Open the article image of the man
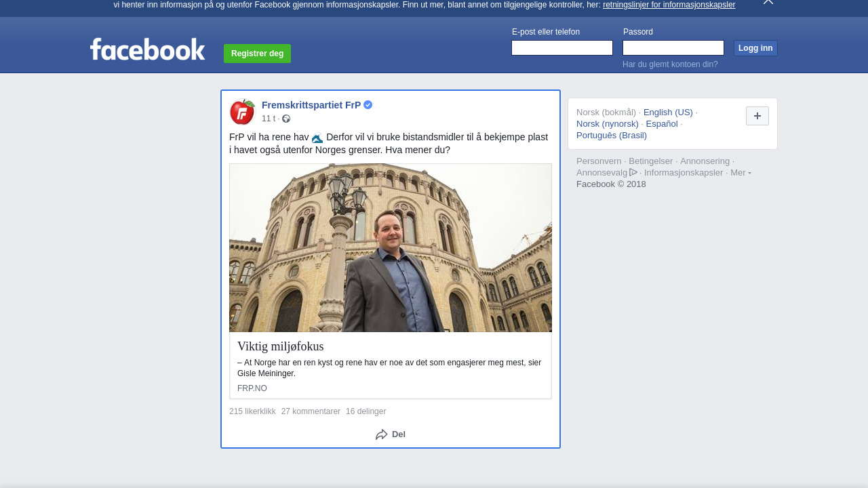The width and height of the screenshot is (868, 488). (391, 248)
